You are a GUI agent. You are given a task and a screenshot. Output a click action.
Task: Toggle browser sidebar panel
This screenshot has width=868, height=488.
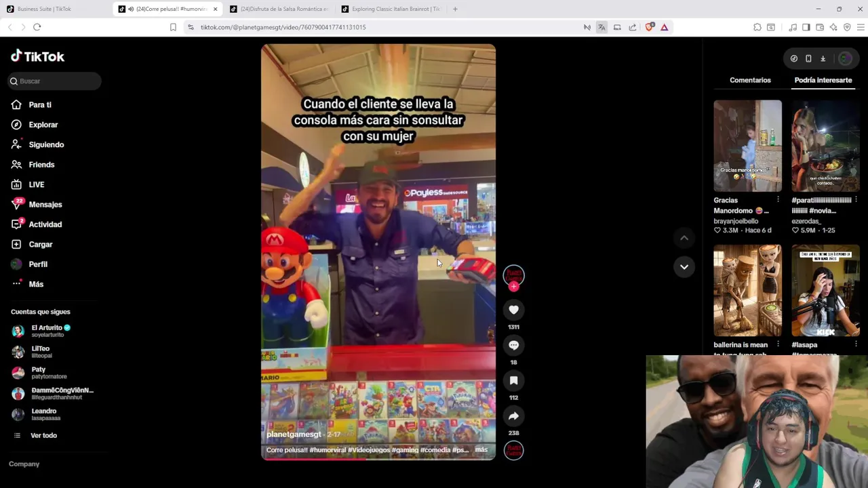tap(806, 27)
